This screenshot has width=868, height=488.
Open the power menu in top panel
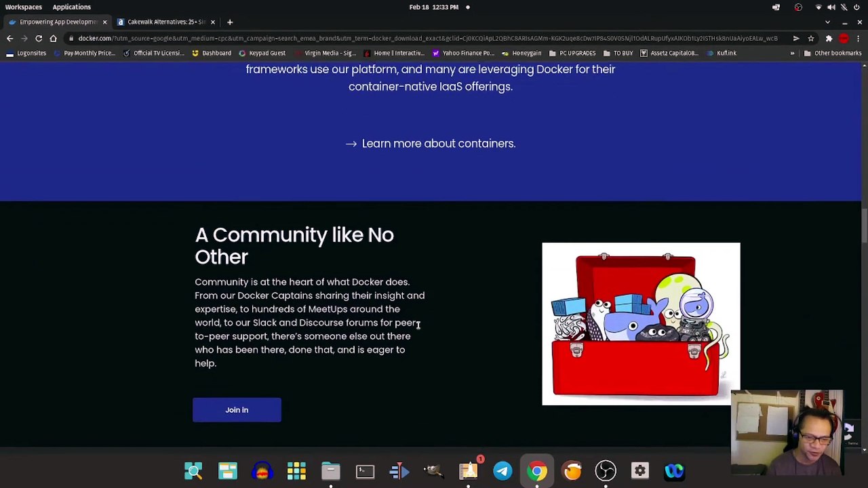click(857, 7)
